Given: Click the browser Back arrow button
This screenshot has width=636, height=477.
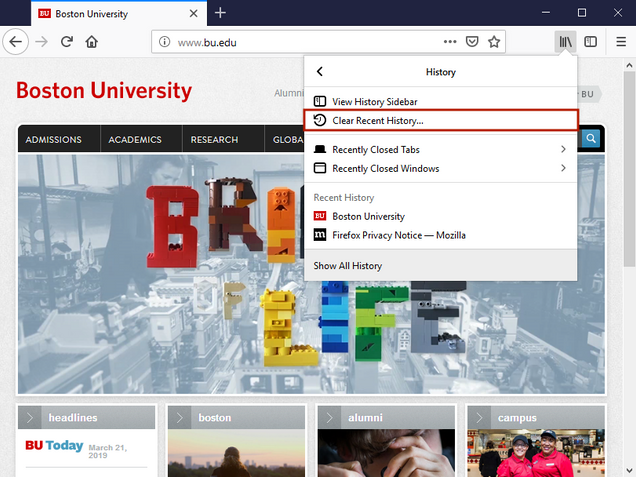Looking at the screenshot, I should click(x=15, y=42).
